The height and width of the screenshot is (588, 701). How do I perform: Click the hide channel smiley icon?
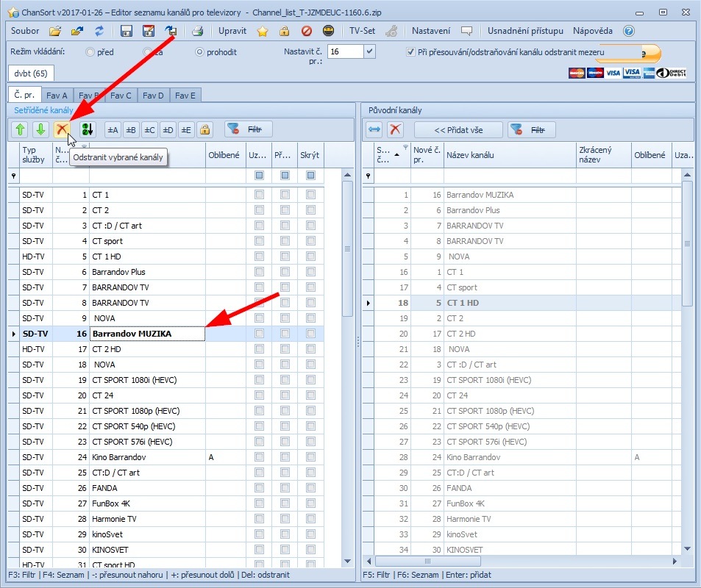click(329, 31)
